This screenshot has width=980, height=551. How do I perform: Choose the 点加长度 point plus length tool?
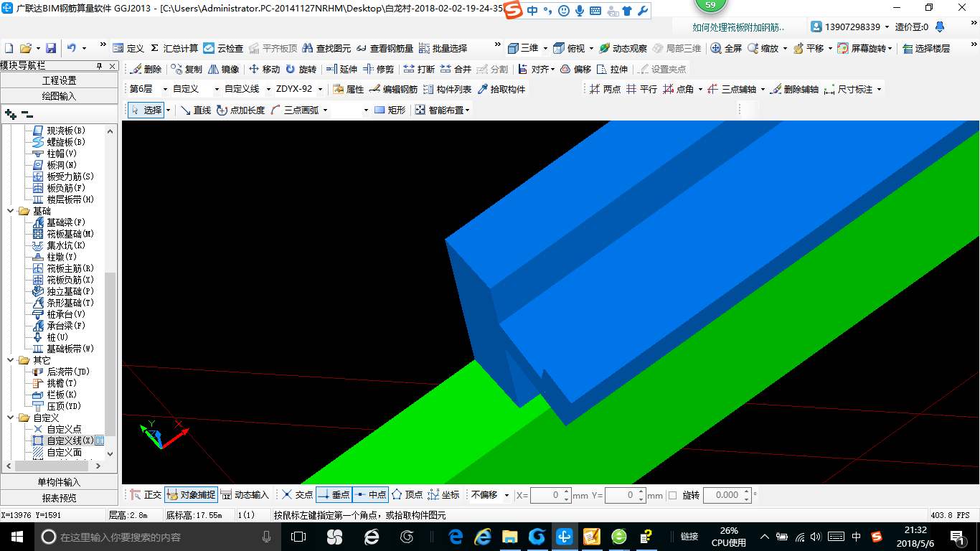click(x=241, y=110)
